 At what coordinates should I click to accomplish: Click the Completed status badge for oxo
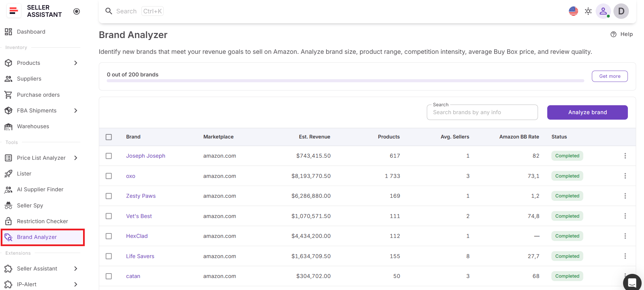(x=567, y=176)
